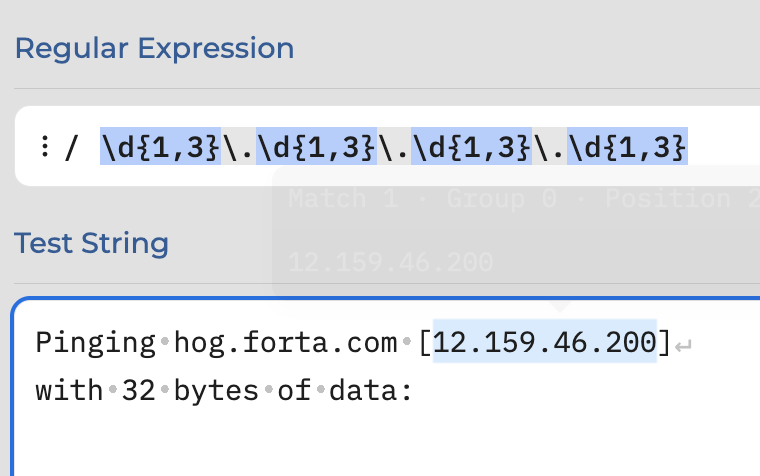The height and width of the screenshot is (476, 760).
Task: Click the first \d{1,3} token in the regex
Action: (160, 146)
